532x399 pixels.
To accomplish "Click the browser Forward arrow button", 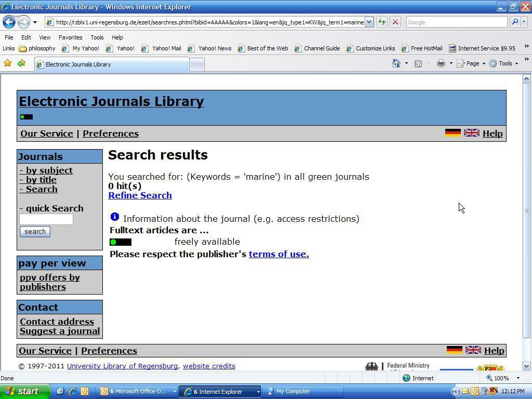I will click(x=23, y=22).
